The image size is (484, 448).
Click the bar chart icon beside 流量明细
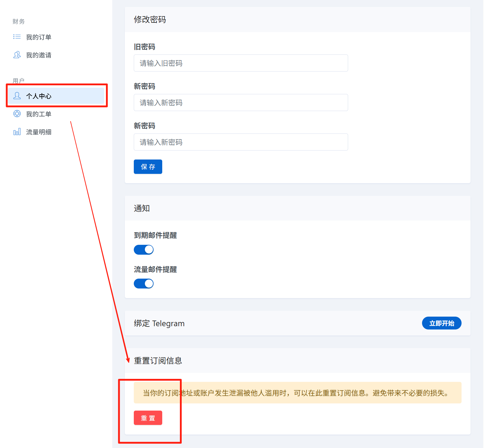(17, 132)
